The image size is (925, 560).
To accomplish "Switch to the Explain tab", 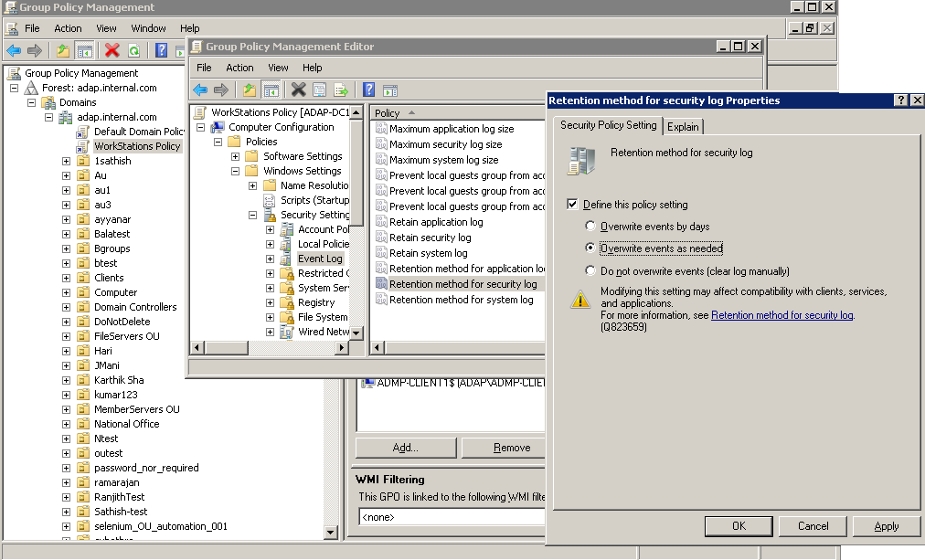I will [682, 126].
